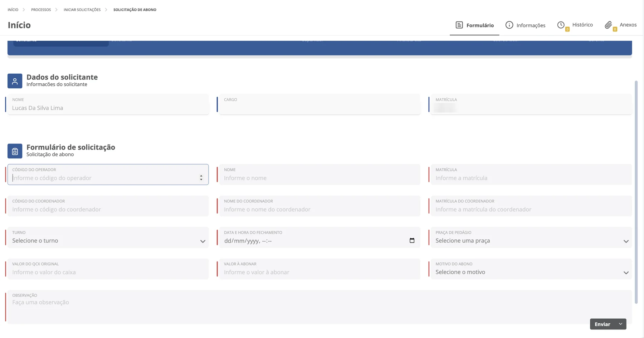Click the clipboard icon beside Formulário de solicitação

(15, 151)
